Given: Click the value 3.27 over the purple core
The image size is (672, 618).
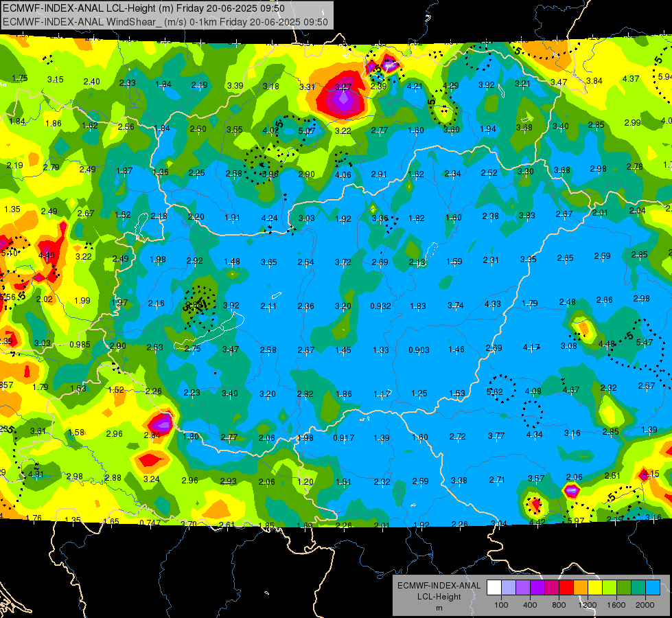Looking at the screenshot, I should pyautogui.click(x=343, y=87).
